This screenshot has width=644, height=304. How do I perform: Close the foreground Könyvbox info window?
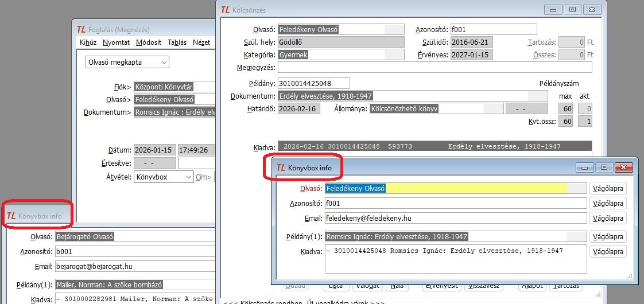(623, 167)
